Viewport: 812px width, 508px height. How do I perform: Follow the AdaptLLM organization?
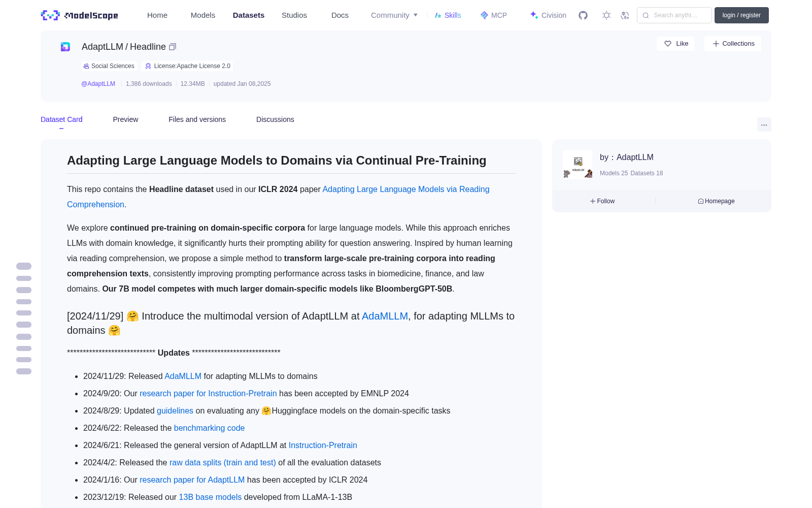[602, 201]
